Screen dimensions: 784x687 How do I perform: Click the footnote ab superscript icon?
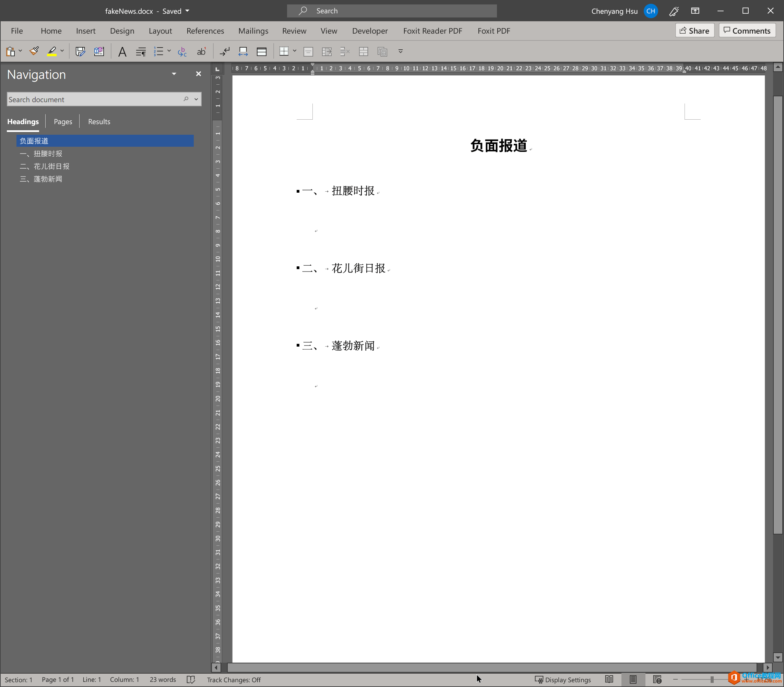tap(201, 51)
